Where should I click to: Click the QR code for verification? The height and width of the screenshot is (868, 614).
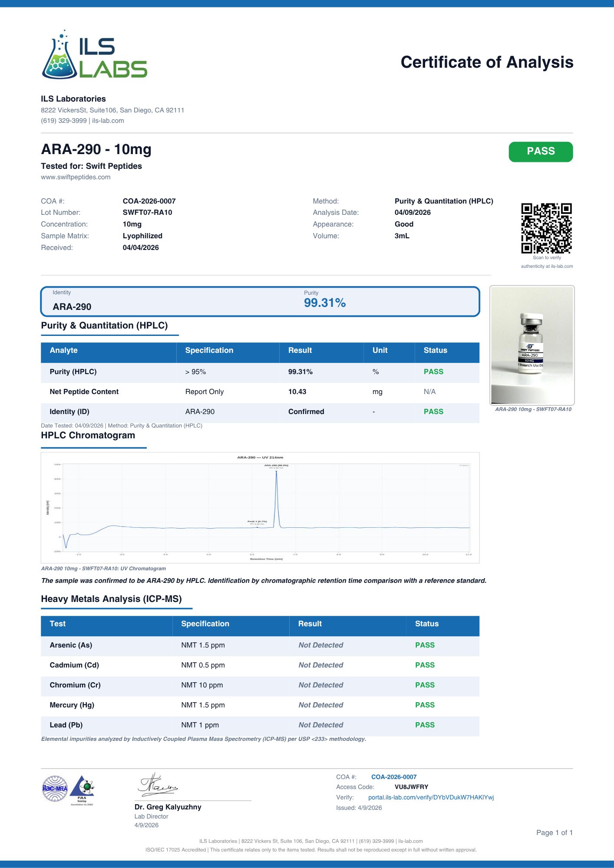coord(546,228)
